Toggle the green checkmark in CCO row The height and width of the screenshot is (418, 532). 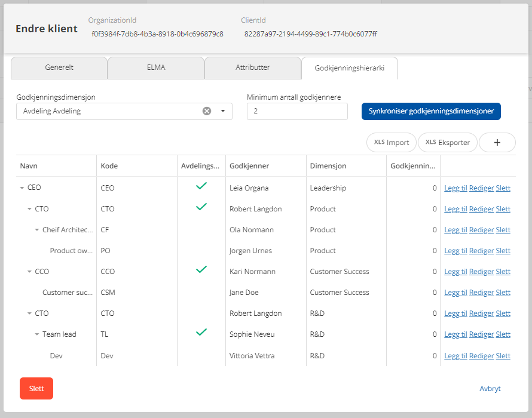tap(201, 270)
